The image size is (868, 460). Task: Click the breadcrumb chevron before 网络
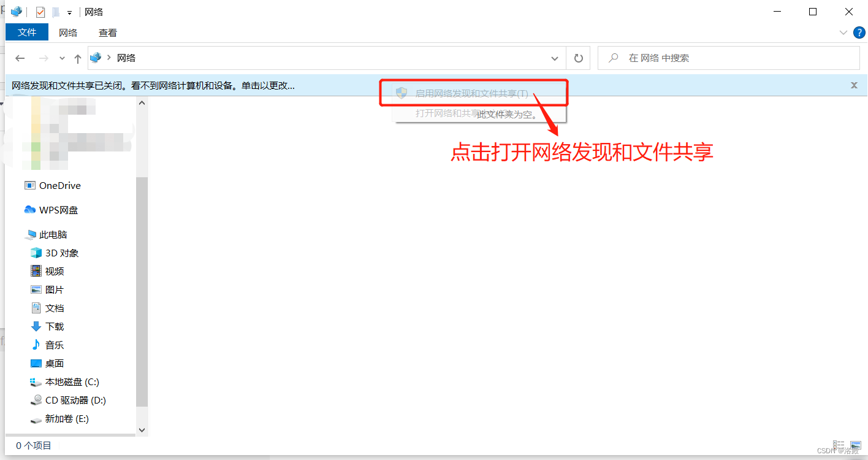coord(109,58)
